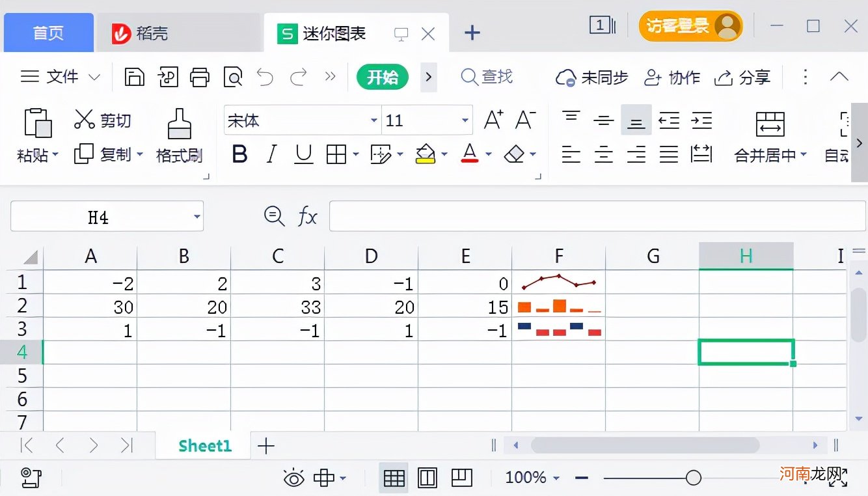
Task: Expand the fill color dropdown arrow
Action: point(444,155)
